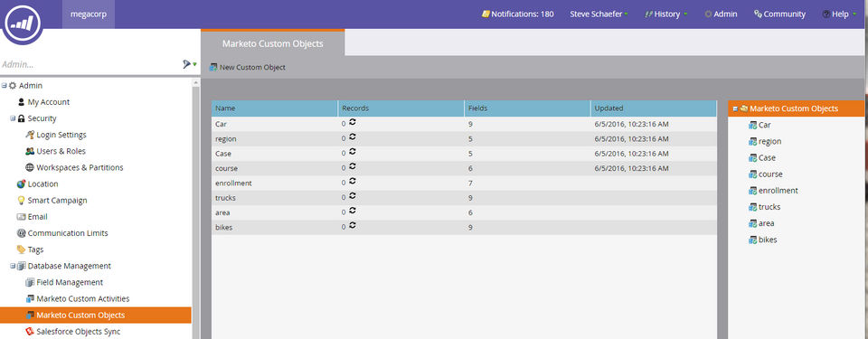Open the History dropdown menu
The height and width of the screenshot is (339, 868).
click(x=666, y=14)
